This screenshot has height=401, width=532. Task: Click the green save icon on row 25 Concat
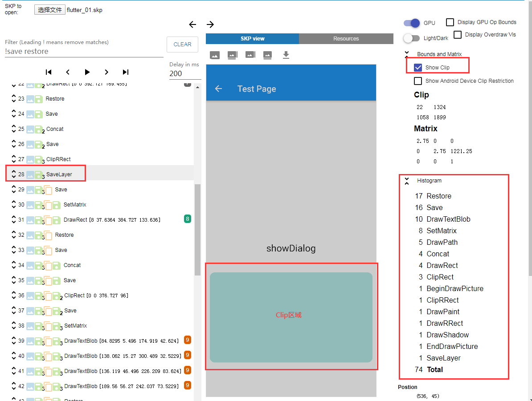coord(39,129)
